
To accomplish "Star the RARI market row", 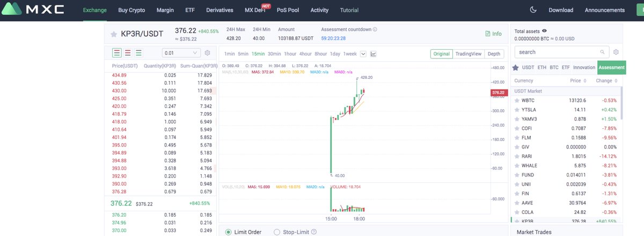I will [x=517, y=156].
